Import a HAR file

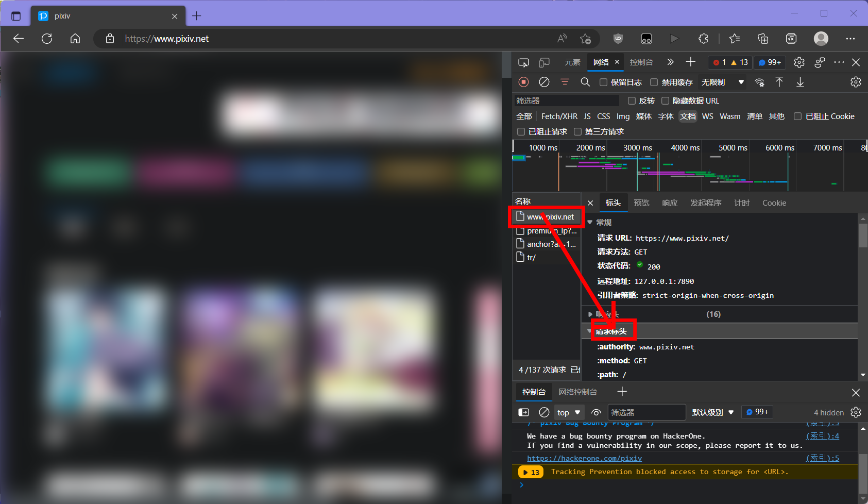pos(779,82)
